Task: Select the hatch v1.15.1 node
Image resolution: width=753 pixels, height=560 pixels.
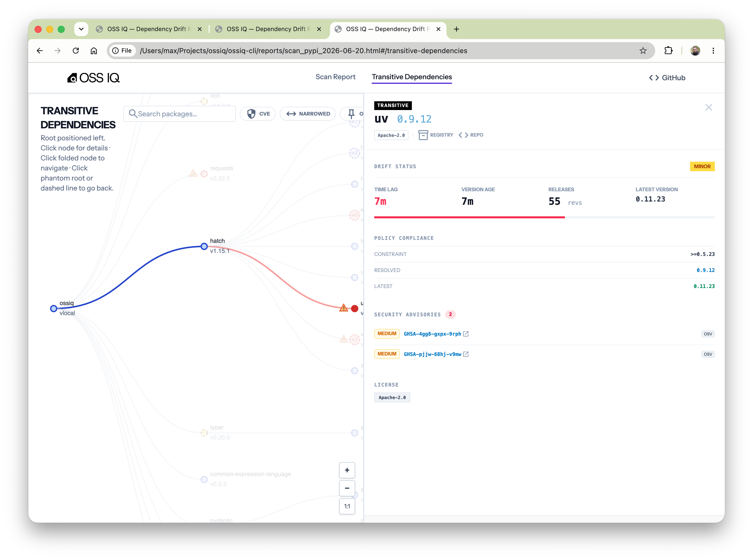Action: click(204, 246)
